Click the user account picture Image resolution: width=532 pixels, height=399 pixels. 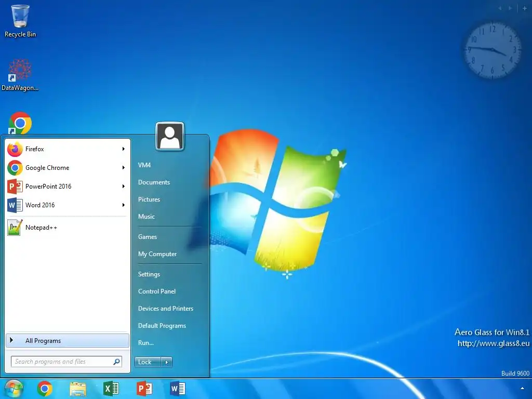170,136
